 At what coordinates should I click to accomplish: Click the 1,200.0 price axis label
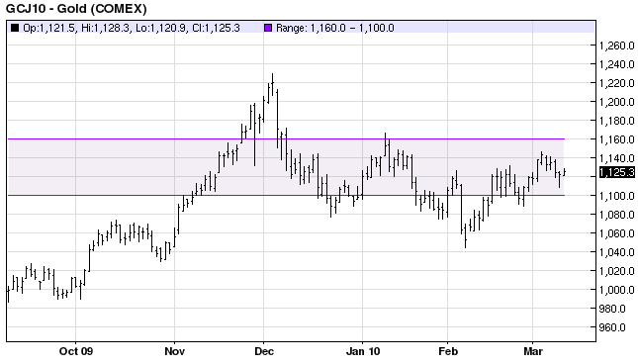(x=616, y=102)
